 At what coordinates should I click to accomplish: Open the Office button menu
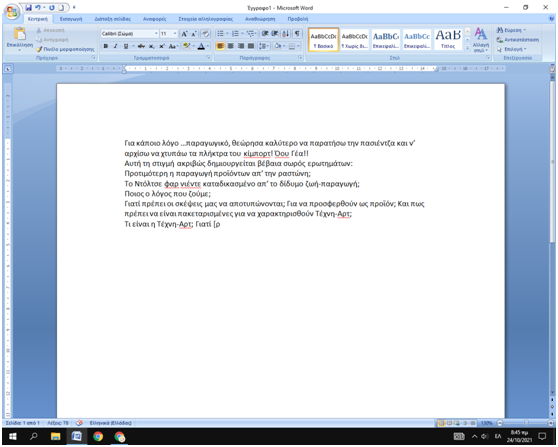[12, 11]
